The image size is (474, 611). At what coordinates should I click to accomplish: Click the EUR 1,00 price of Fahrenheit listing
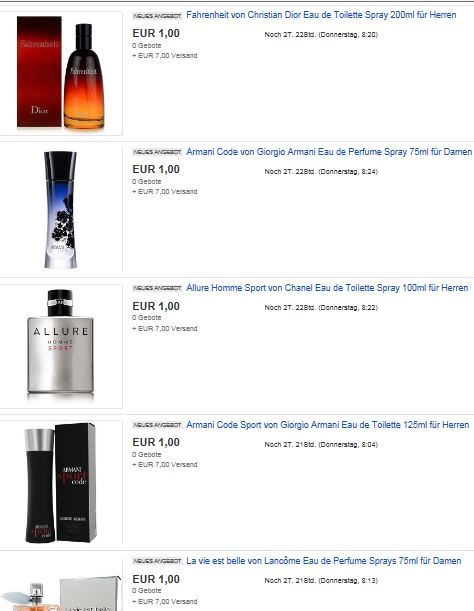156,34
